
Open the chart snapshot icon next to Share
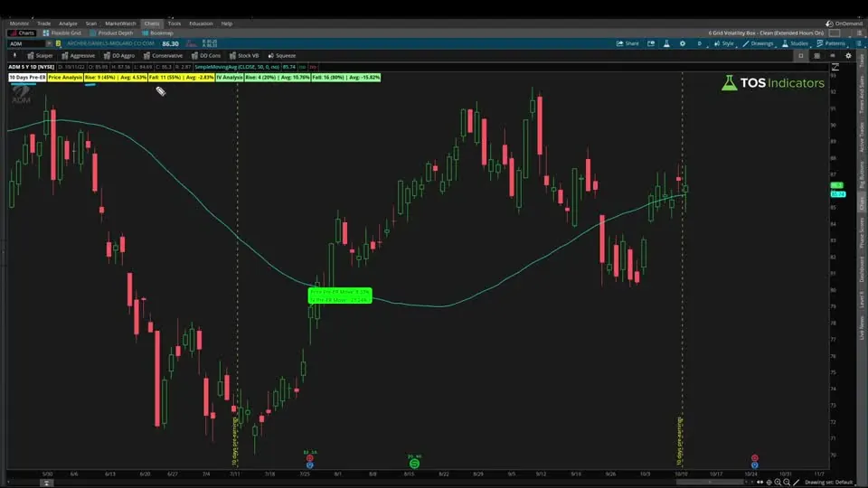(651, 43)
